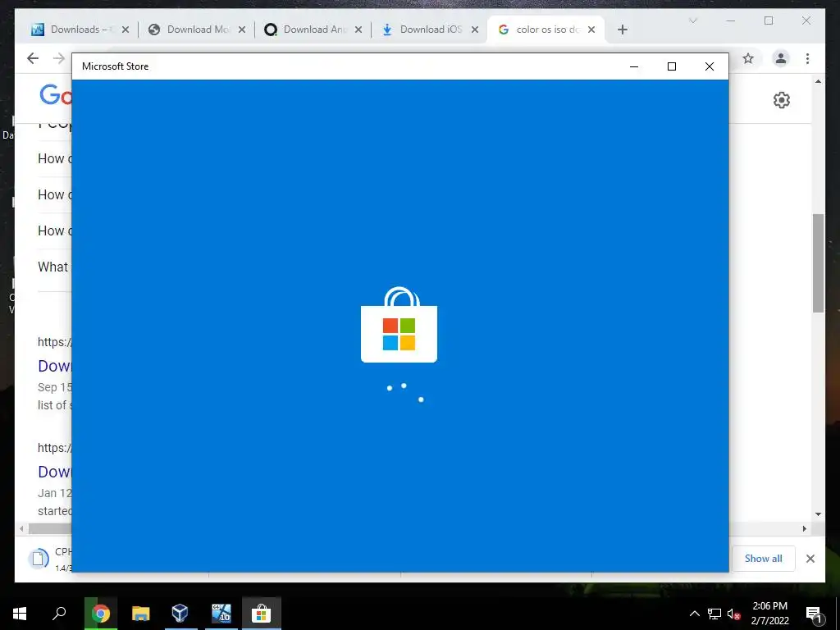The height and width of the screenshot is (630, 840).
Task: Click Microsoft Store taskbar icon
Action: pyautogui.click(x=262, y=614)
